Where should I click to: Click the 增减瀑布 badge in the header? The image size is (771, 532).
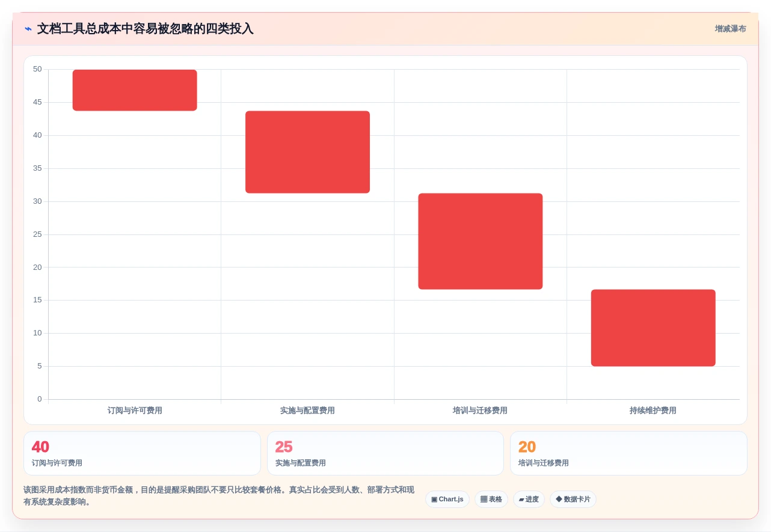point(730,29)
